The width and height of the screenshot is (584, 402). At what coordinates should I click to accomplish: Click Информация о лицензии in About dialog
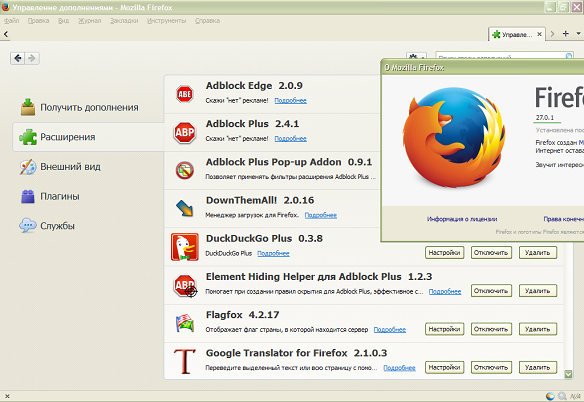click(462, 219)
